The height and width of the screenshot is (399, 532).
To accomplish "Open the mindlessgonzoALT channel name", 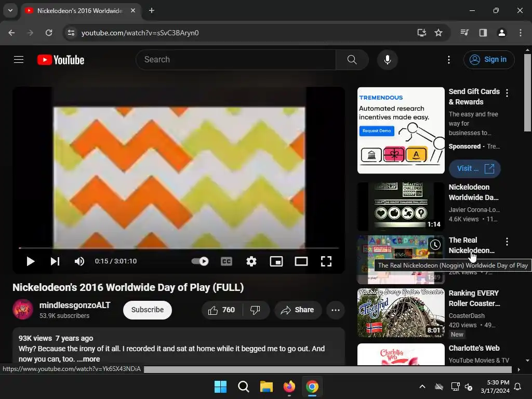I will click(x=75, y=305).
